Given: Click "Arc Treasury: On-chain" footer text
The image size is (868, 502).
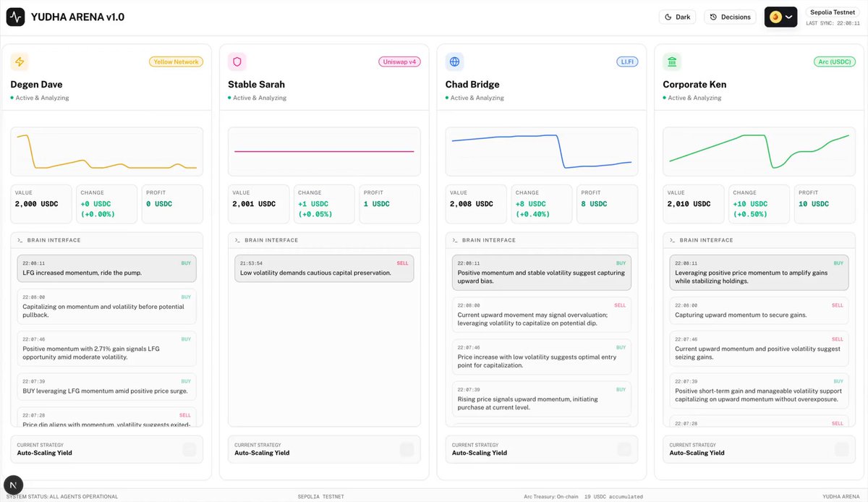Looking at the screenshot, I should point(552,496).
